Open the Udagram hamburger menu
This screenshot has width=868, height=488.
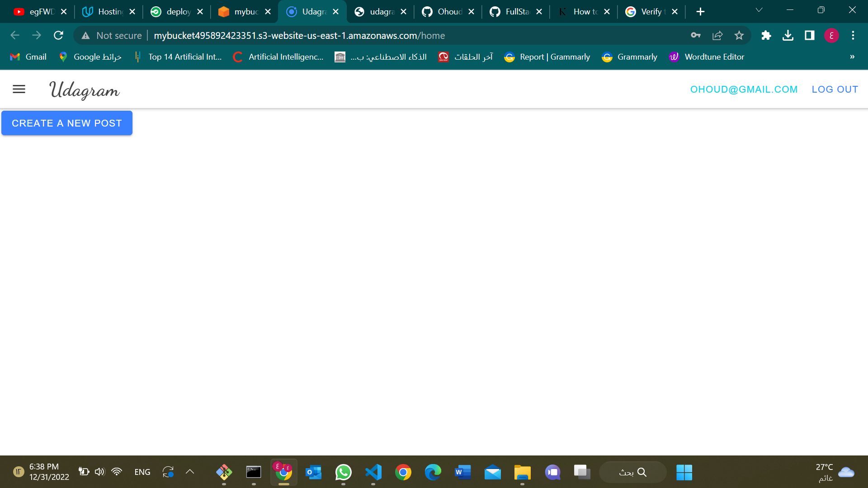19,89
